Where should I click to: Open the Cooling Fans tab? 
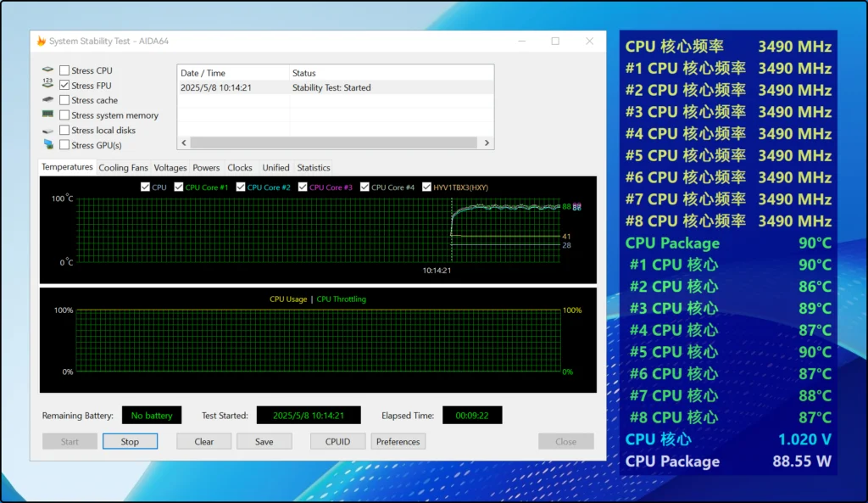pyautogui.click(x=123, y=168)
